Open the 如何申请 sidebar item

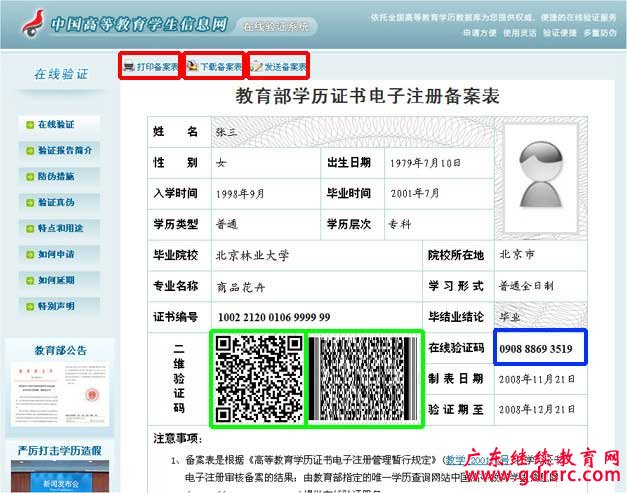[x=59, y=255]
